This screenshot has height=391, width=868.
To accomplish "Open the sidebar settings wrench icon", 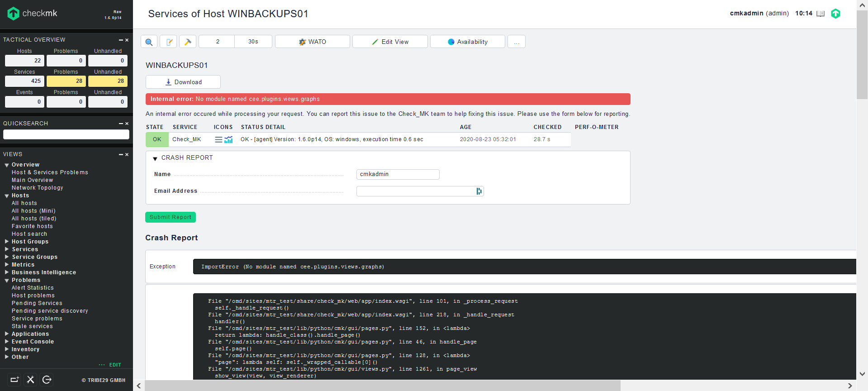I will pos(30,380).
